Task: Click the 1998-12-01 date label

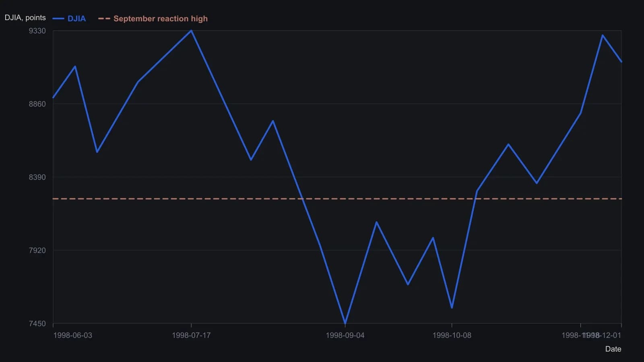Action: click(x=602, y=335)
